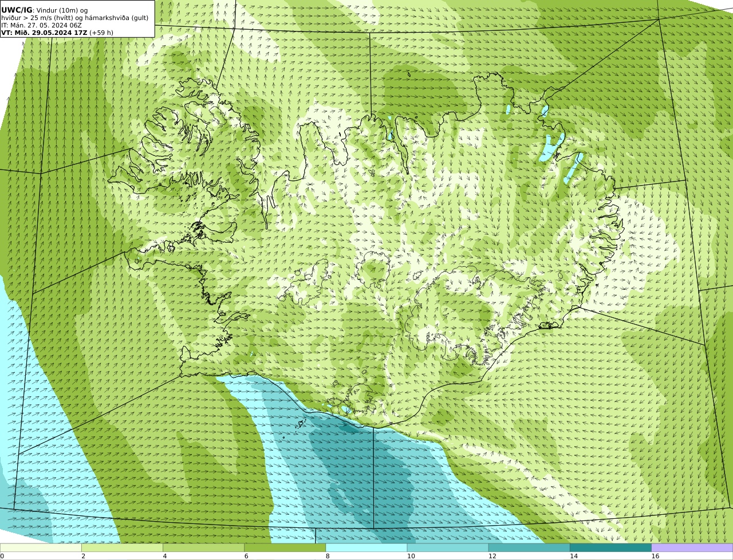Click the legend tick label "2"
733x560 pixels.
pyautogui.click(x=83, y=556)
